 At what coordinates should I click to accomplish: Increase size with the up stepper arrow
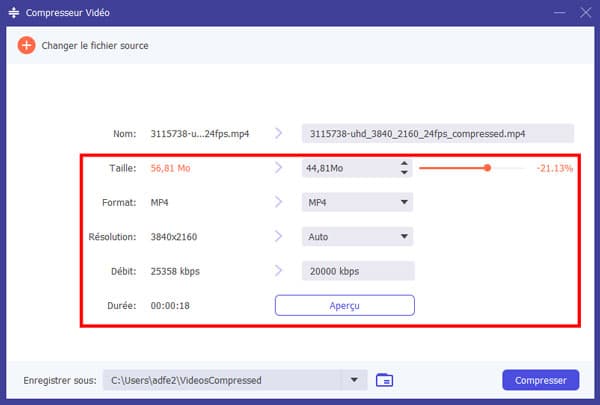404,163
